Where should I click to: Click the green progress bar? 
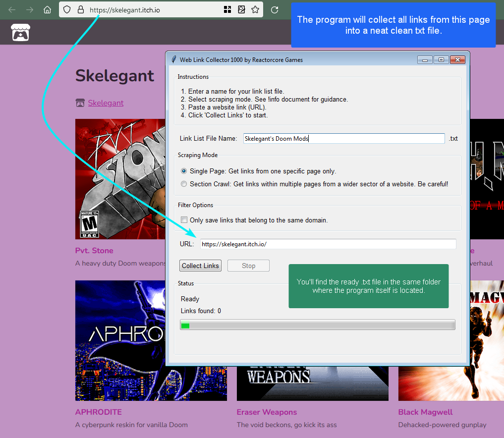click(x=318, y=325)
